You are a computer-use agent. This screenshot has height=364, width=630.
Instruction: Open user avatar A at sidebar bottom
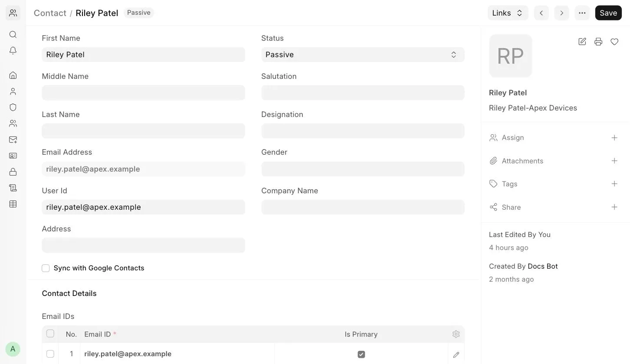pyautogui.click(x=13, y=349)
